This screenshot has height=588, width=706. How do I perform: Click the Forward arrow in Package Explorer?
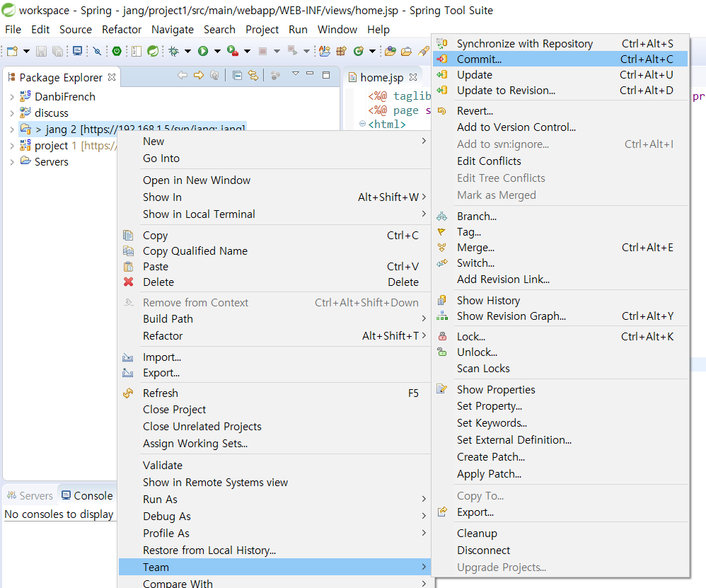tap(199, 75)
